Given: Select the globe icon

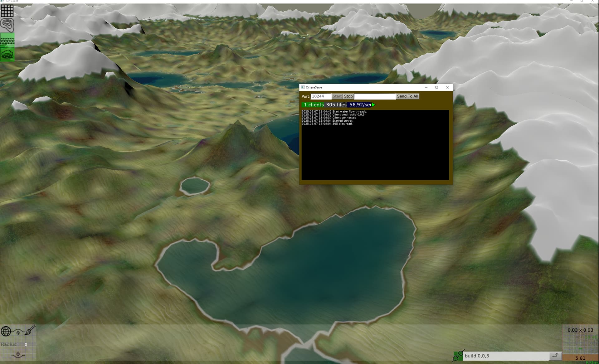Looking at the screenshot, I should (6, 331).
